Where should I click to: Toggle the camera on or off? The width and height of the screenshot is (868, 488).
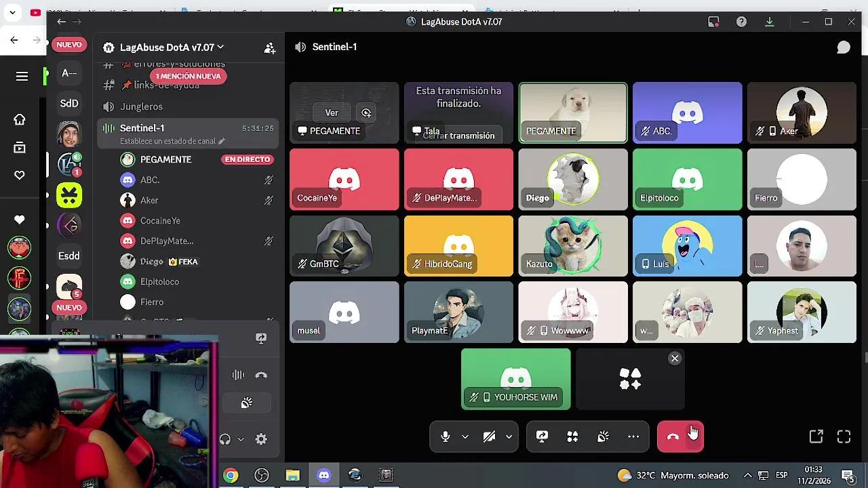[489, 437]
